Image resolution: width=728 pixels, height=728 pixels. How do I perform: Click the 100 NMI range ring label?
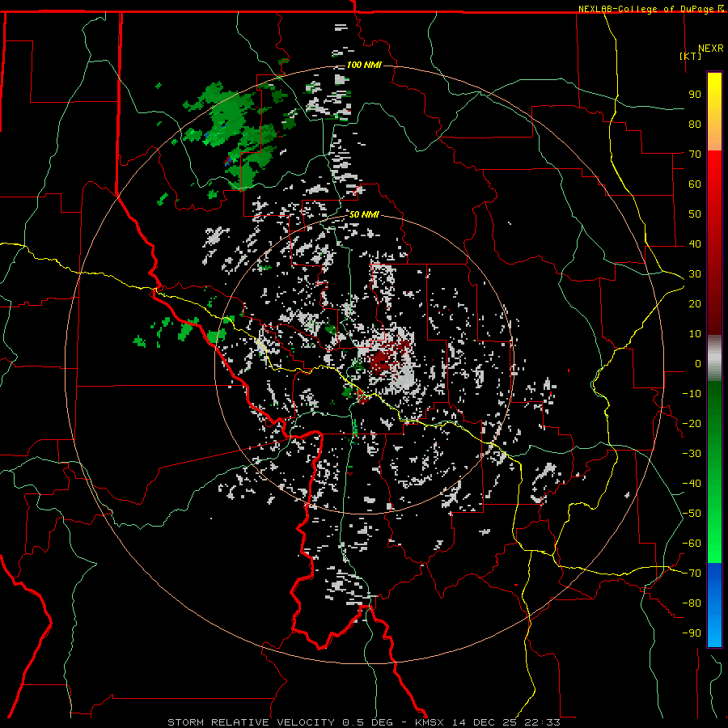(364, 65)
